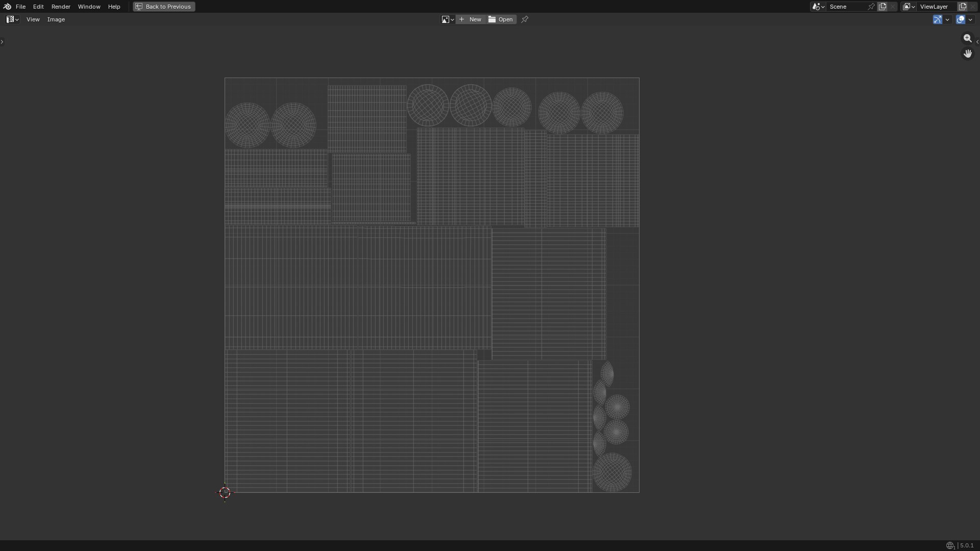Click the ViewLayer name field
The width and height of the screenshot is (980, 551).
pyautogui.click(x=937, y=7)
